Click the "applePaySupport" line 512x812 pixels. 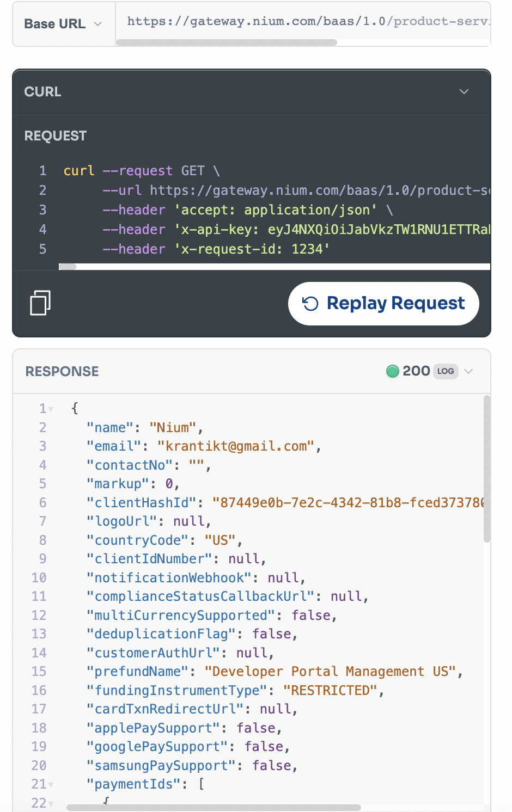pyautogui.click(x=184, y=728)
